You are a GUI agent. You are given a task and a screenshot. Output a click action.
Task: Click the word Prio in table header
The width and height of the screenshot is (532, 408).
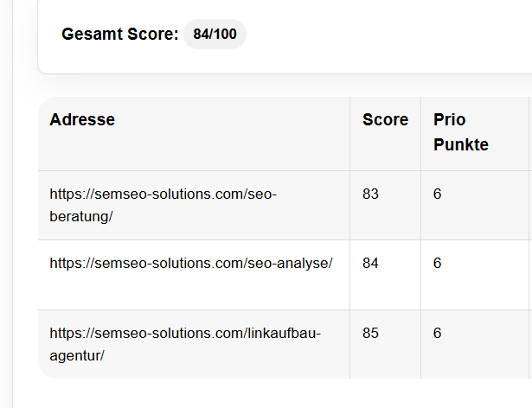[x=449, y=120]
